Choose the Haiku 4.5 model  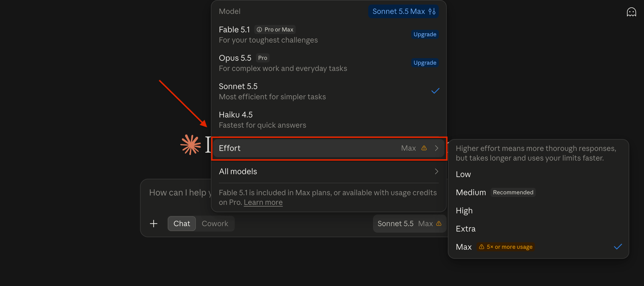pyautogui.click(x=329, y=120)
